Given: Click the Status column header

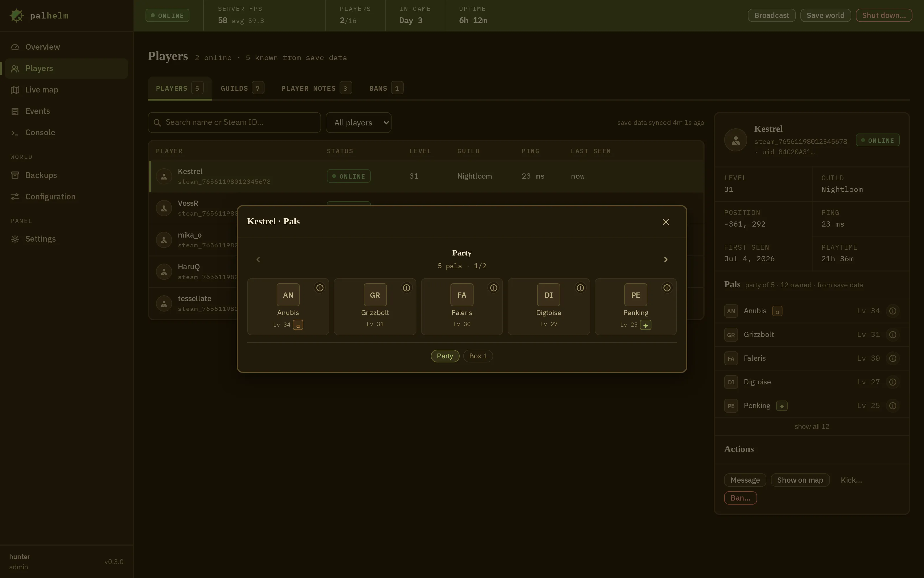Looking at the screenshot, I should (x=340, y=151).
